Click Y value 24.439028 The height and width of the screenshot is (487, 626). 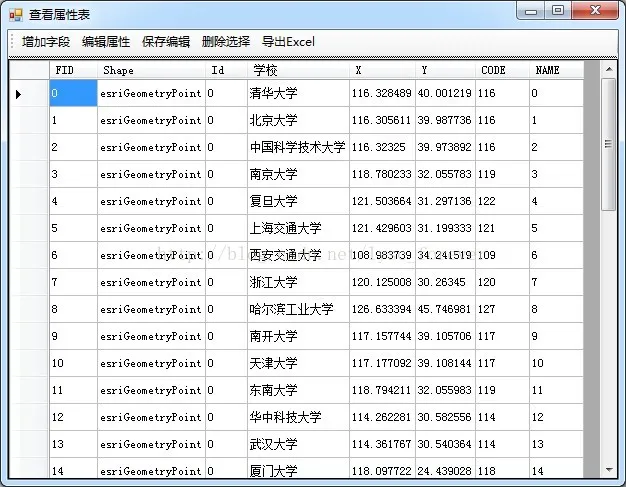tap(445, 468)
